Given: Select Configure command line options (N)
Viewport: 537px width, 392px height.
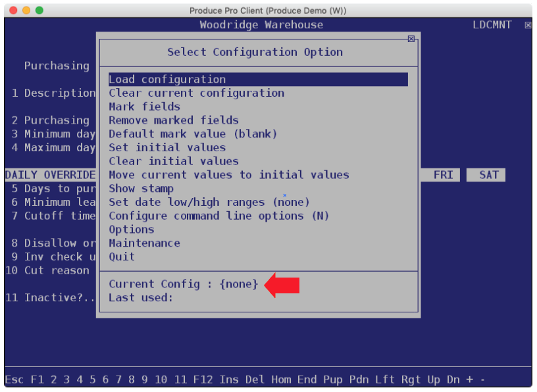Looking at the screenshot, I should tap(219, 216).
